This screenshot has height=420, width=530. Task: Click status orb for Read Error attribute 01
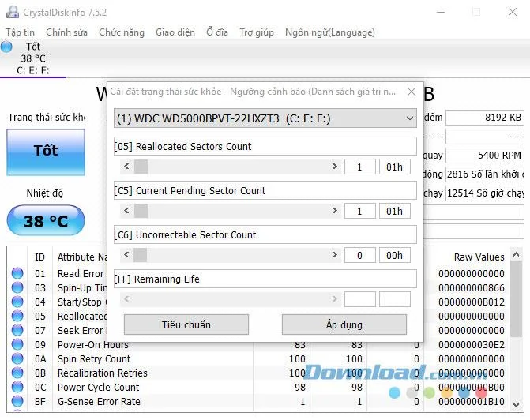17,273
